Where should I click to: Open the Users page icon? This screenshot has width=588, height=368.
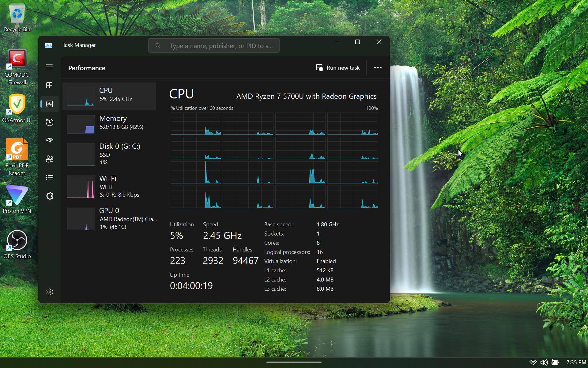click(49, 159)
